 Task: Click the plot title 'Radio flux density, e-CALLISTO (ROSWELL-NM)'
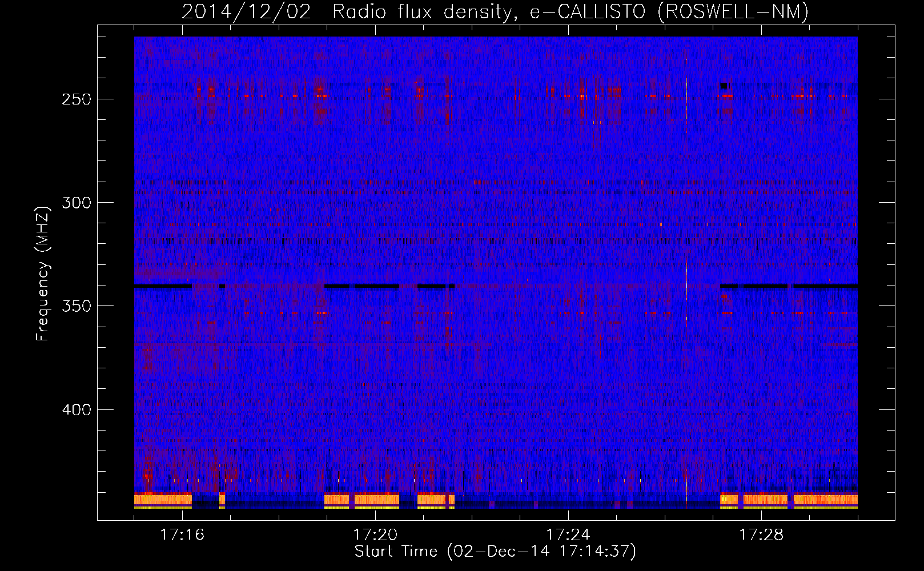571,11
